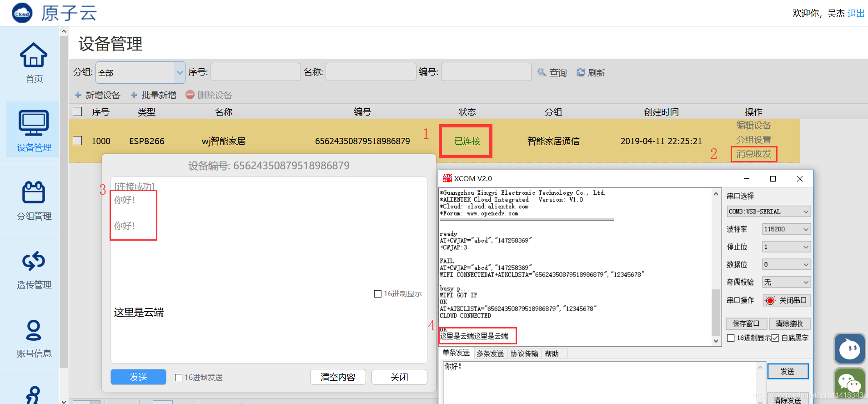Viewport: 868px width, 404px height.
Task: Open 账号信息 user icon
Action: tap(34, 330)
